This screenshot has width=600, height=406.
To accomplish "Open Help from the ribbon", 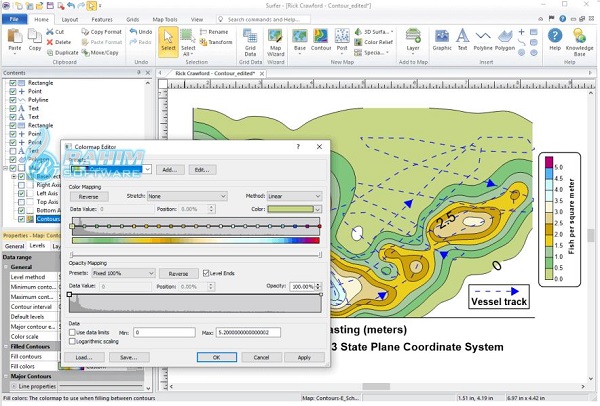I will (x=555, y=40).
